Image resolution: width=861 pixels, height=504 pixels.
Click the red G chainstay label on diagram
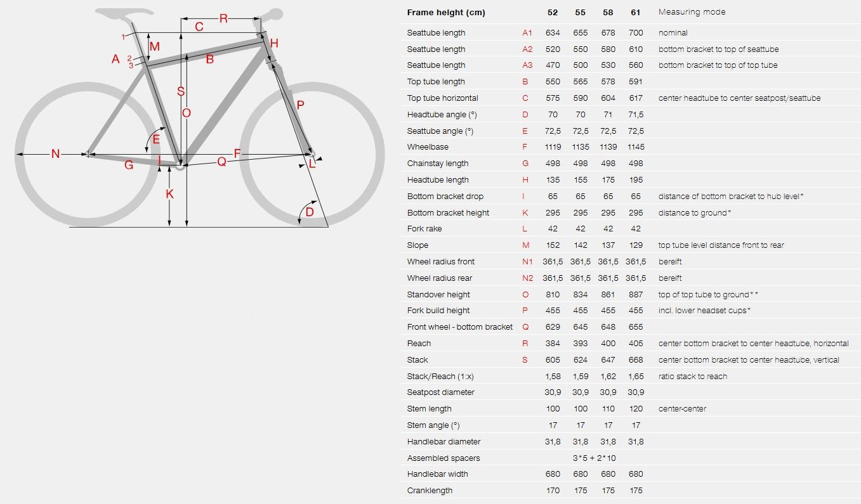point(129,165)
